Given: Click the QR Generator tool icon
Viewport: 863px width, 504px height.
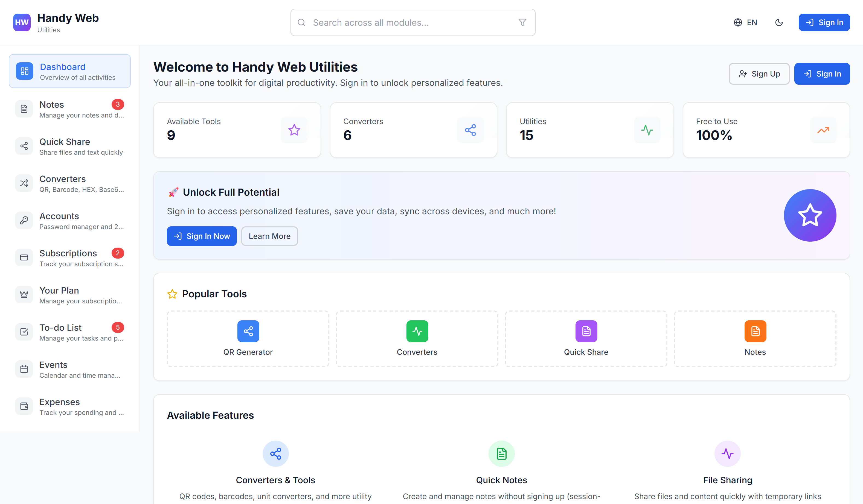Looking at the screenshot, I should click(248, 331).
